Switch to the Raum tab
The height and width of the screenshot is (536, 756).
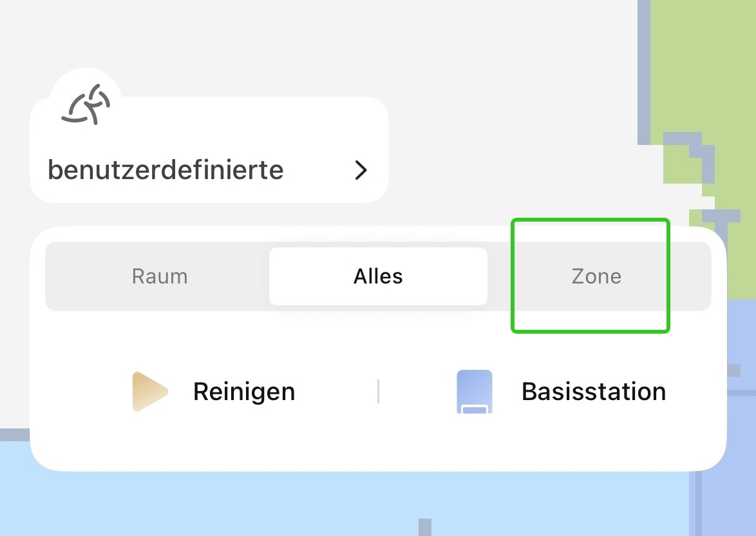[160, 276]
